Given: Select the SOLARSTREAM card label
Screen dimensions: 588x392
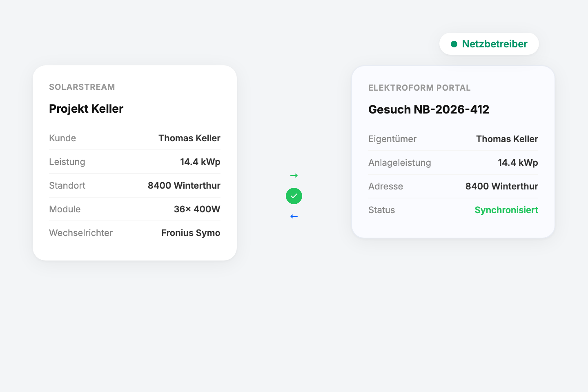Looking at the screenshot, I should [x=82, y=87].
